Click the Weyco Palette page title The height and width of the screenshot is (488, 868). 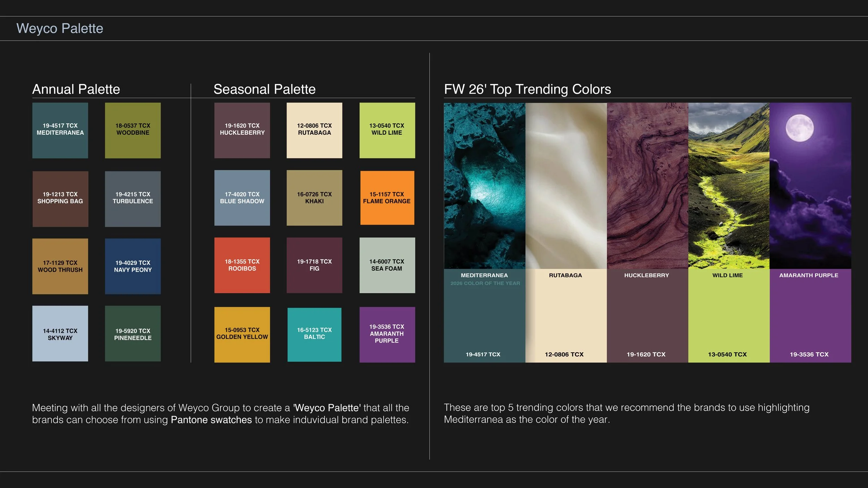(x=60, y=28)
